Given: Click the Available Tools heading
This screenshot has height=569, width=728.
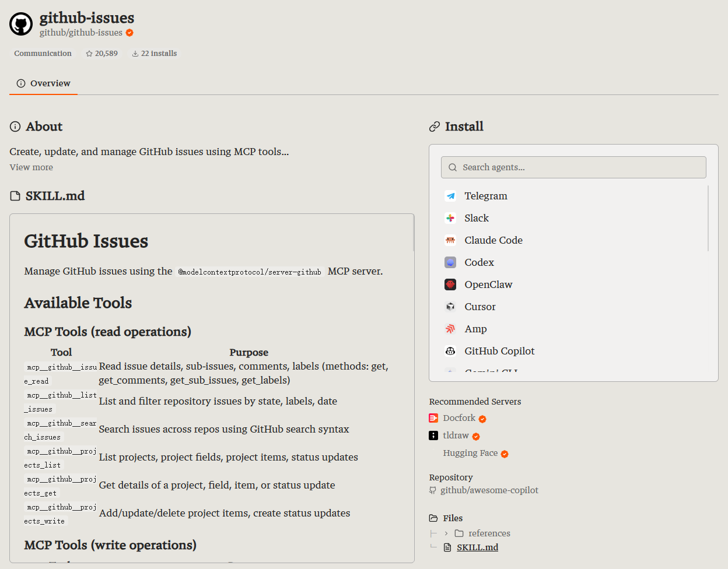Looking at the screenshot, I should (x=78, y=303).
